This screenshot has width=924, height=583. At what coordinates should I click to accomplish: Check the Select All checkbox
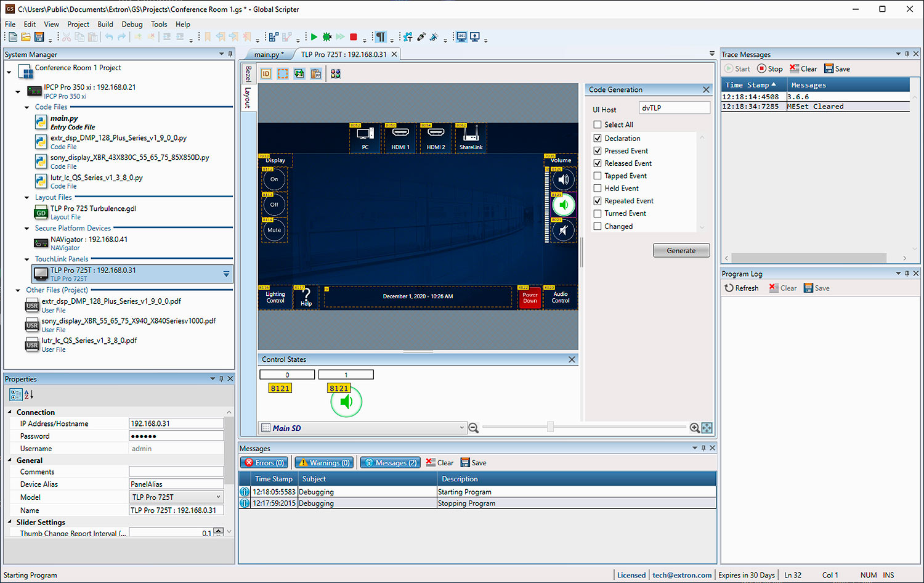tap(598, 124)
